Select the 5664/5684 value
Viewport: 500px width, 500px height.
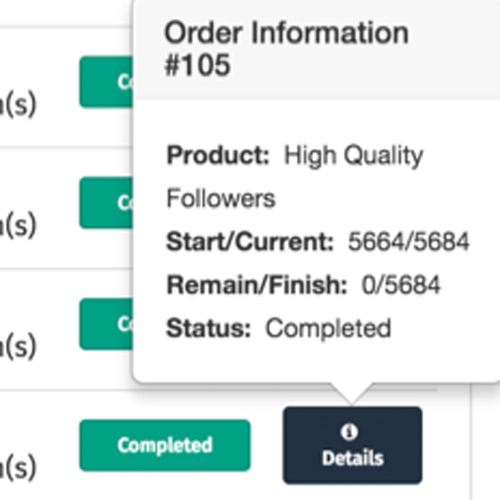[409, 242]
